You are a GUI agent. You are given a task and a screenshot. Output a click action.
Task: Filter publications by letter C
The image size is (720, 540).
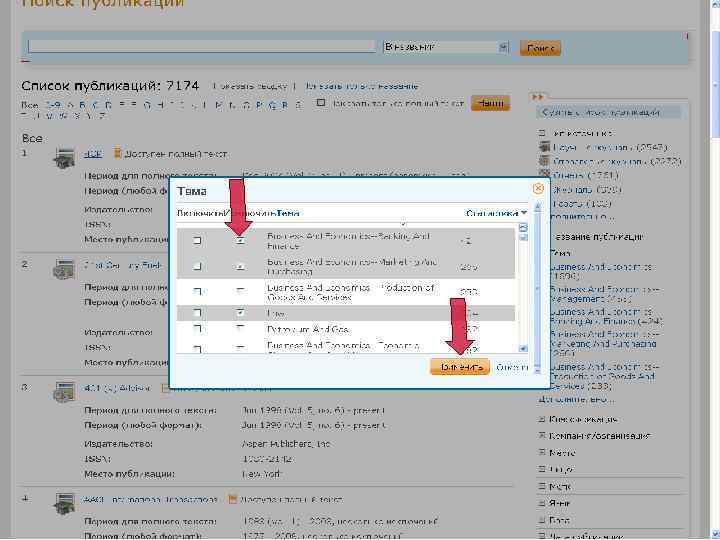pyautogui.click(x=96, y=105)
